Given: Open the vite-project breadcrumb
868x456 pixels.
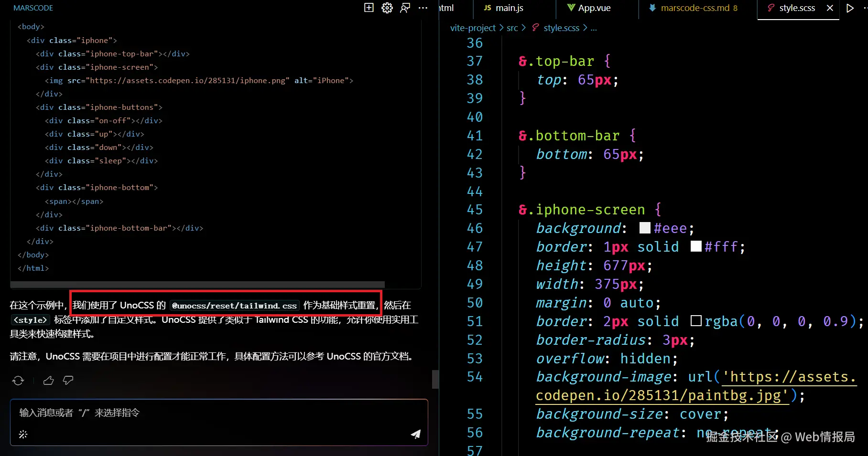Looking at the screenshot, I should [473, 28].
